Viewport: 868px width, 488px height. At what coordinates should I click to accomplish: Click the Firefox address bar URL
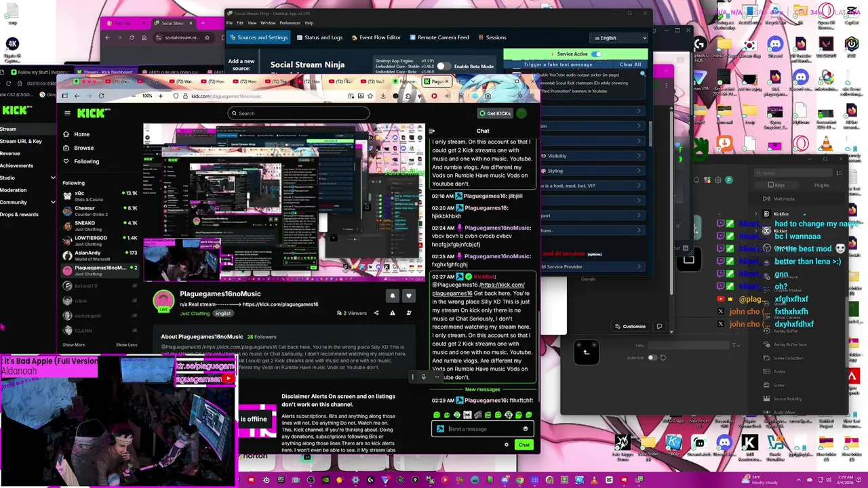(x=226, y=96)
